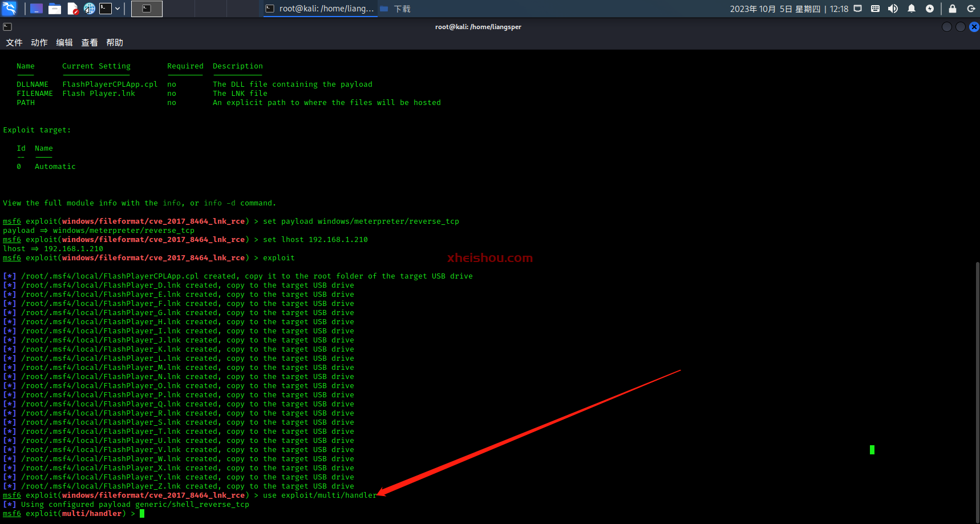Click 'FlashPlayerCPLApp.cpl' setting value
This screenshot has width=980, height=524.
tap(110, 84)
